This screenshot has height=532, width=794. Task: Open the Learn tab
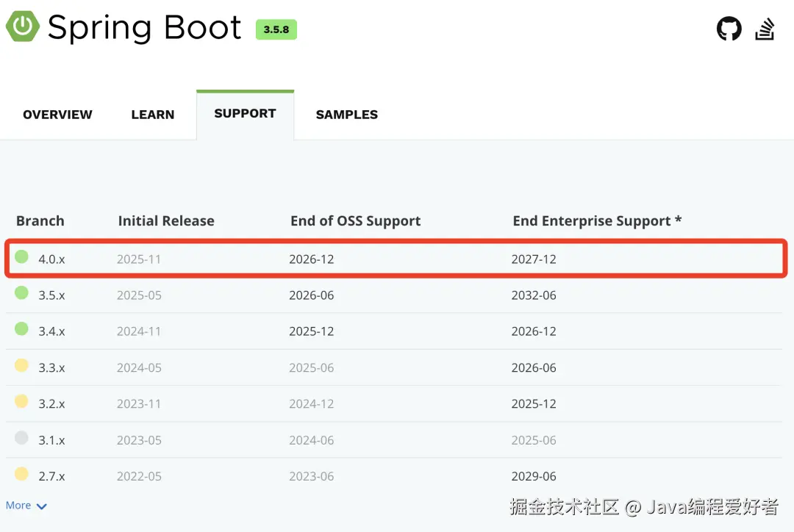(x=153, y=115)
